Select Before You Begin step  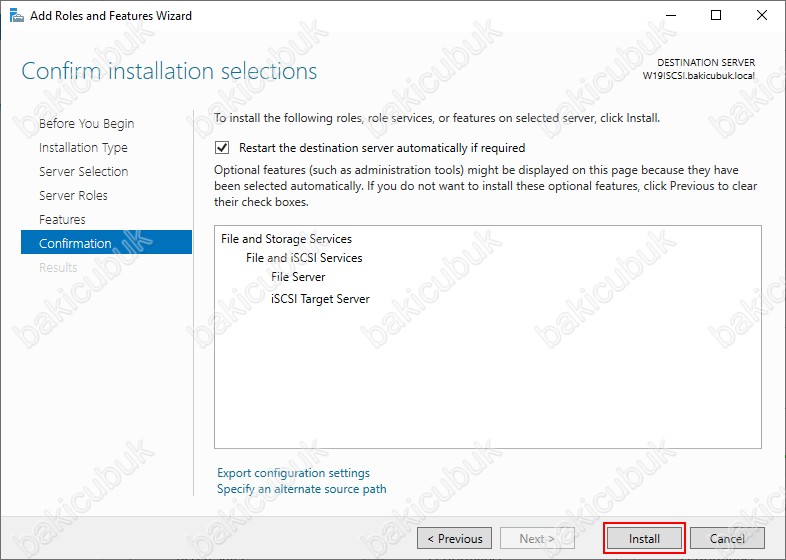point(86,123)
